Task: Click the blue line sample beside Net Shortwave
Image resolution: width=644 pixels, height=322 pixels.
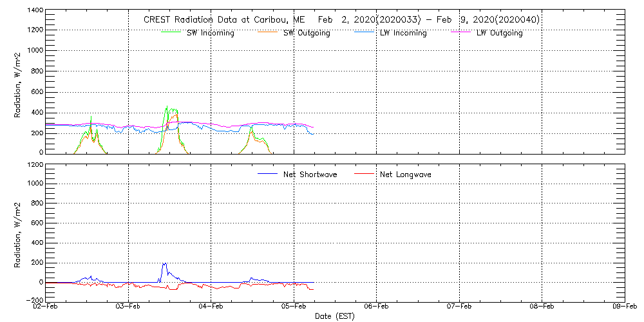Action: coord(268,175)
